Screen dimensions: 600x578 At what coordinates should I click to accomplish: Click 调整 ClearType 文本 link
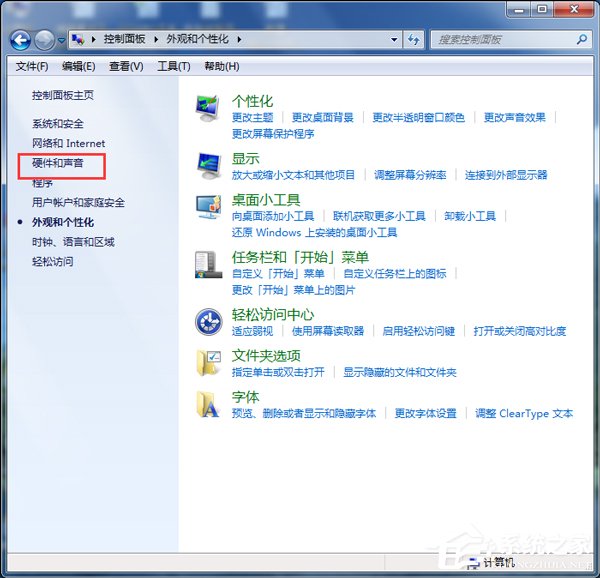click(524, 414)
